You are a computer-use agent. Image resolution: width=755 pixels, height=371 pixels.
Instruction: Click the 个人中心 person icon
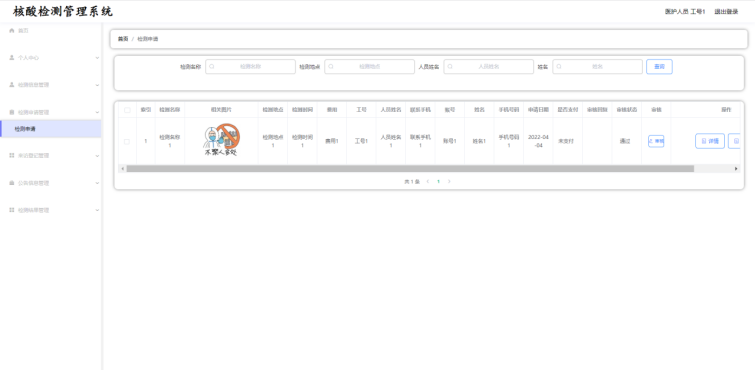tap(12, 57)
